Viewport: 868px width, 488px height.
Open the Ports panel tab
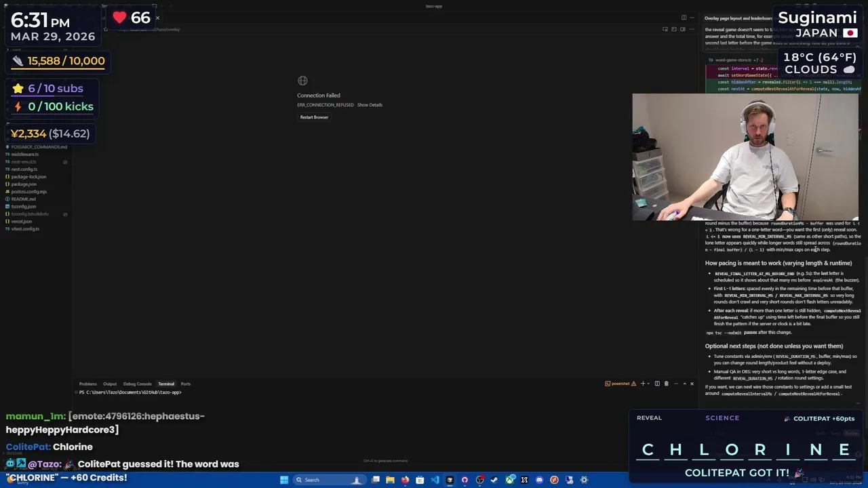[185, 384]
